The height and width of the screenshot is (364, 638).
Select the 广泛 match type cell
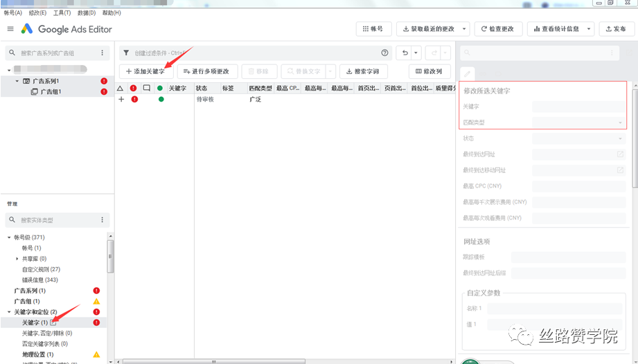tap(255, 100)
